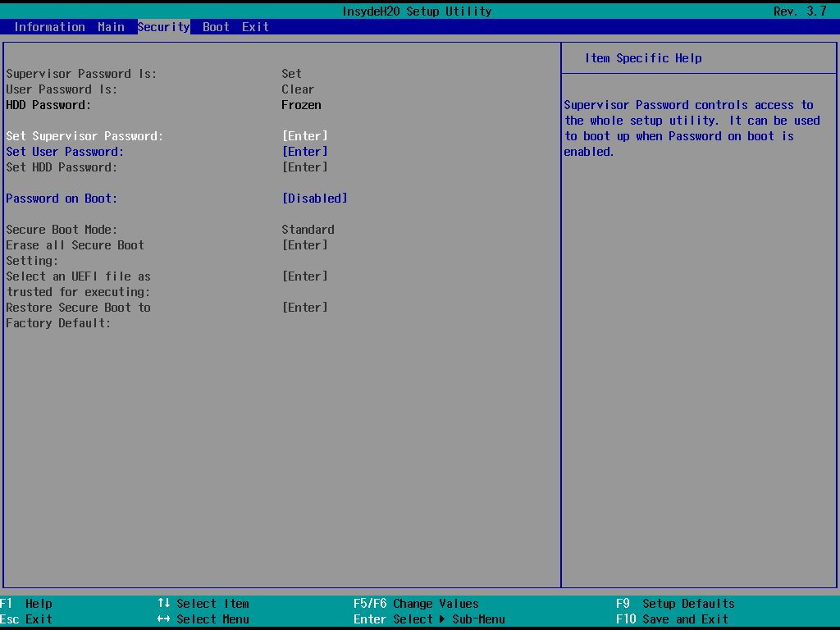
Task: Click the User Password Is label
Action: 62,89
